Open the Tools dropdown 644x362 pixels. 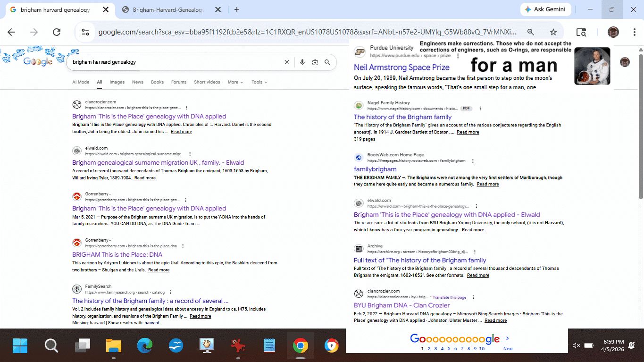click(x=259, y=82)
